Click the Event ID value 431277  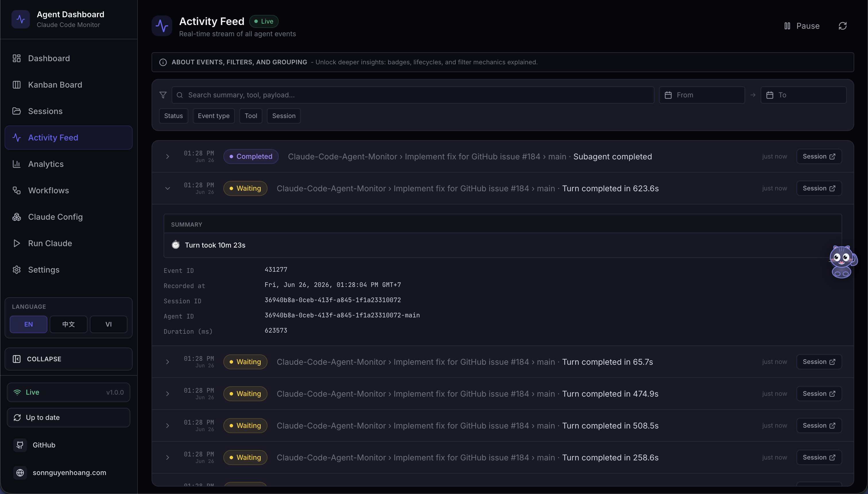pos(276,270)
